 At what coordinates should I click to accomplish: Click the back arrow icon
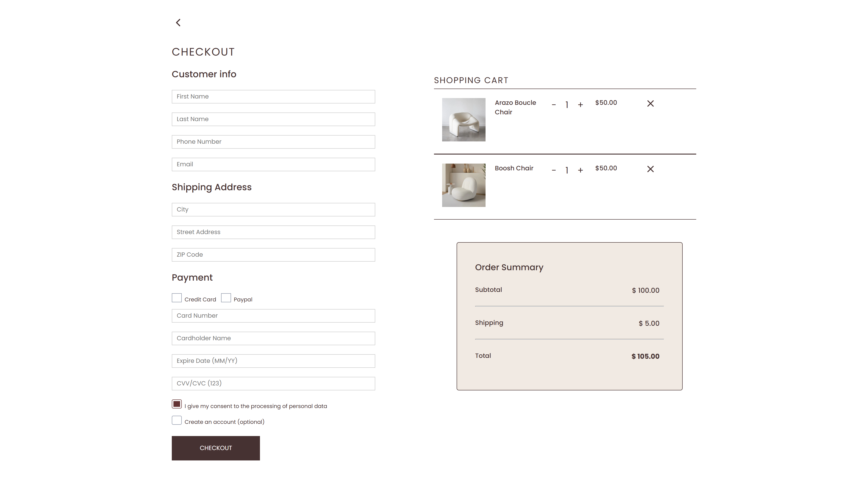pos(178,23)
